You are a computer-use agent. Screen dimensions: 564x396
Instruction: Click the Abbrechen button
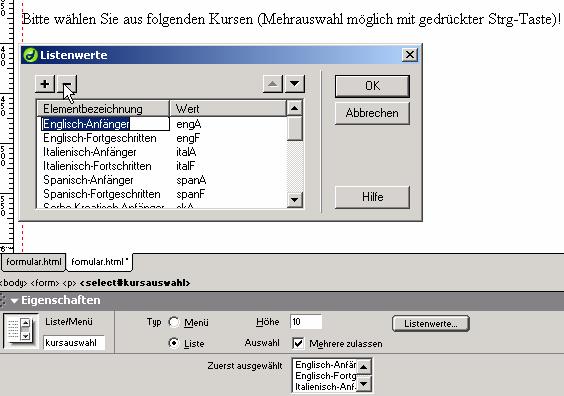point(372,113)
